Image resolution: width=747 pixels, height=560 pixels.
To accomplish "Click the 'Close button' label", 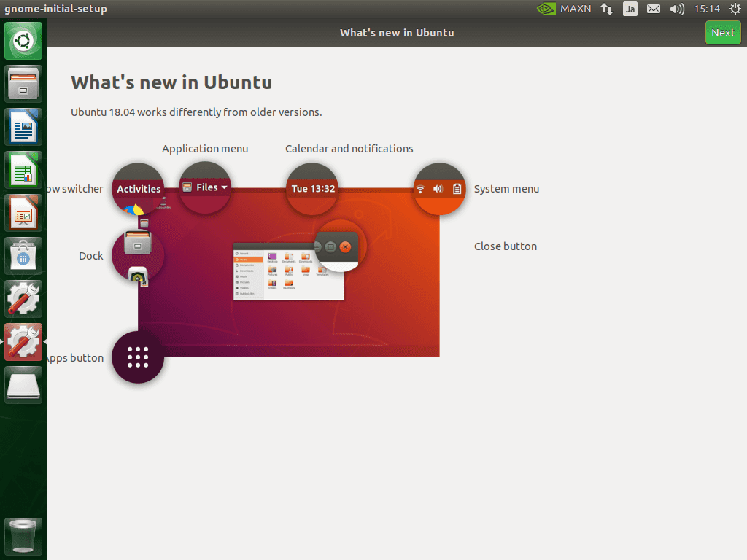I will pyautogui.click(x=506, y=246).
